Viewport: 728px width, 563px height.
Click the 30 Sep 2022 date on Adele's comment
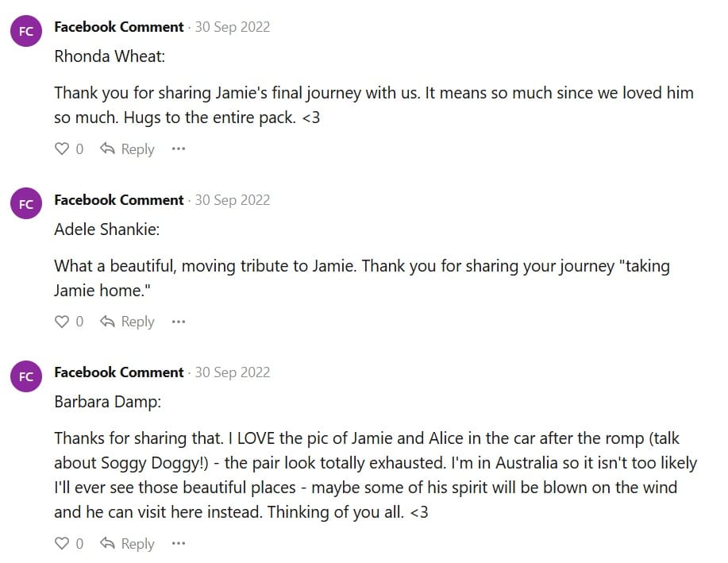[x=233, y=200]
